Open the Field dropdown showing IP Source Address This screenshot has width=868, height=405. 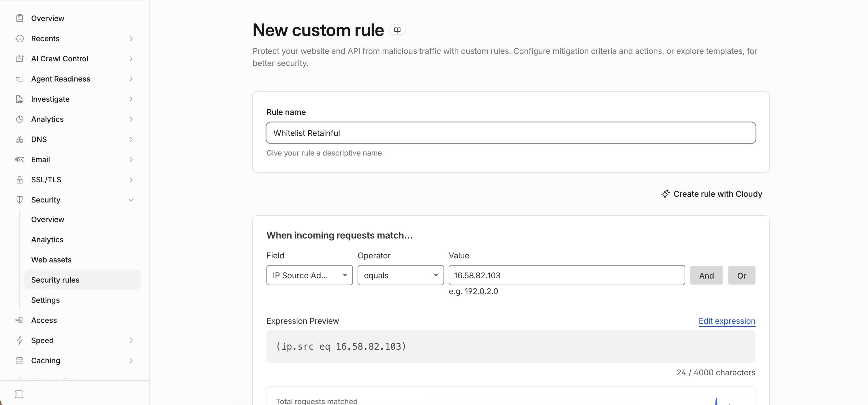pos(309,275)
